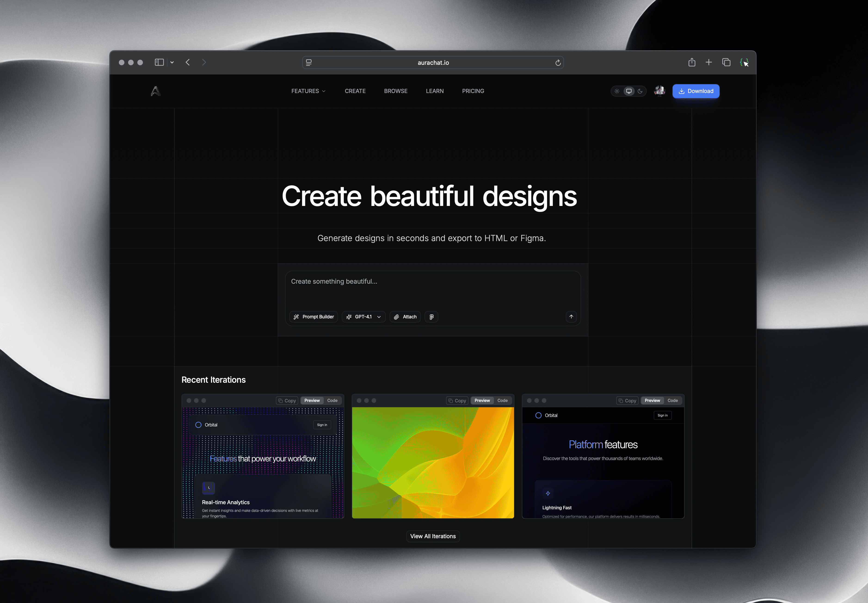Screen dimensions: 868x603
Task: Select Code tab on first iteration card
Action: [x=332, y=401]
